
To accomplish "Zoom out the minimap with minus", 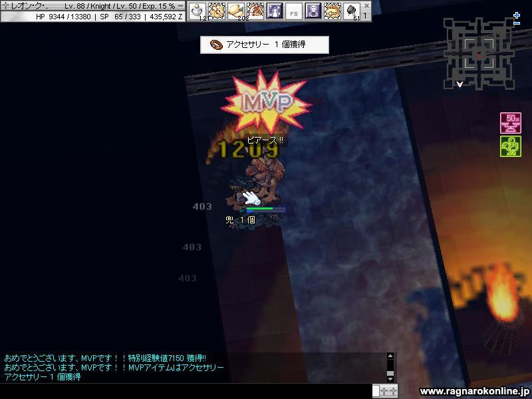I will (x=517, y=23).
